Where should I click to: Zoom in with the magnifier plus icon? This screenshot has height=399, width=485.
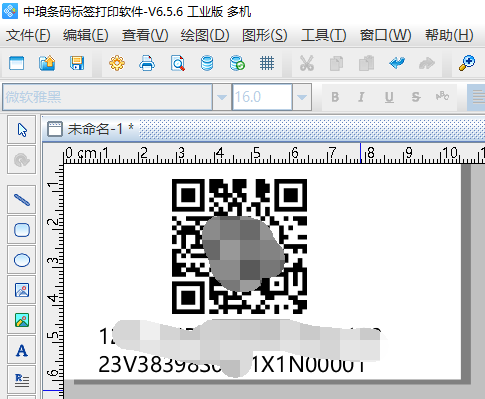(467, 63)
